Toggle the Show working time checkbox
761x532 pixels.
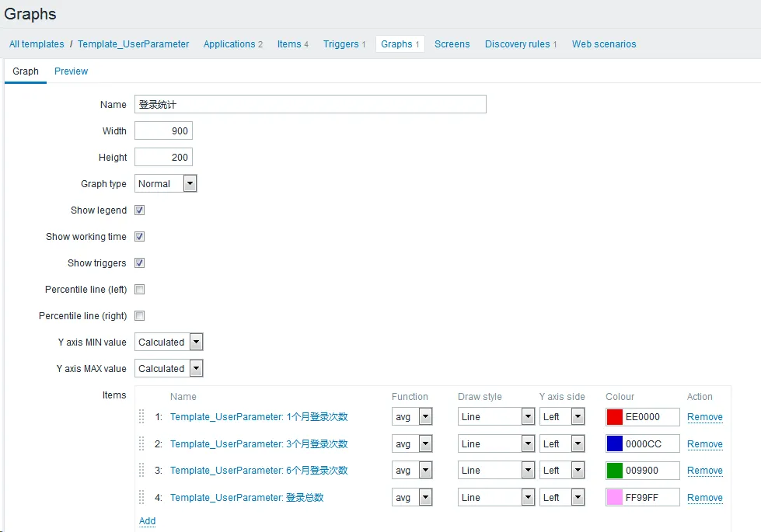(x=139, y=237)
